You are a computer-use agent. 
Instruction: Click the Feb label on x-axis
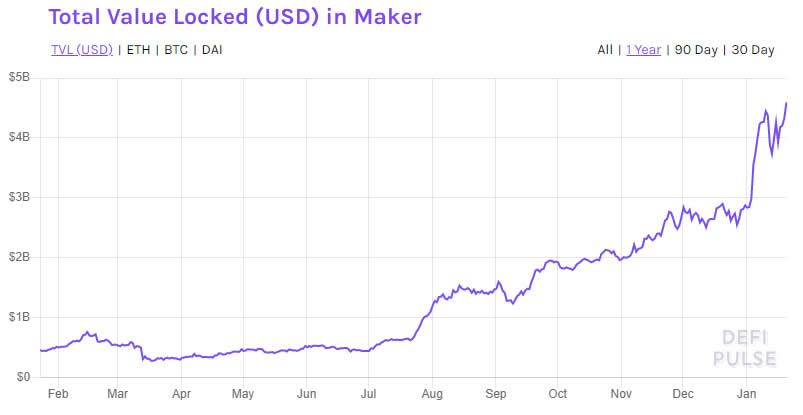[x=58, y=393]
